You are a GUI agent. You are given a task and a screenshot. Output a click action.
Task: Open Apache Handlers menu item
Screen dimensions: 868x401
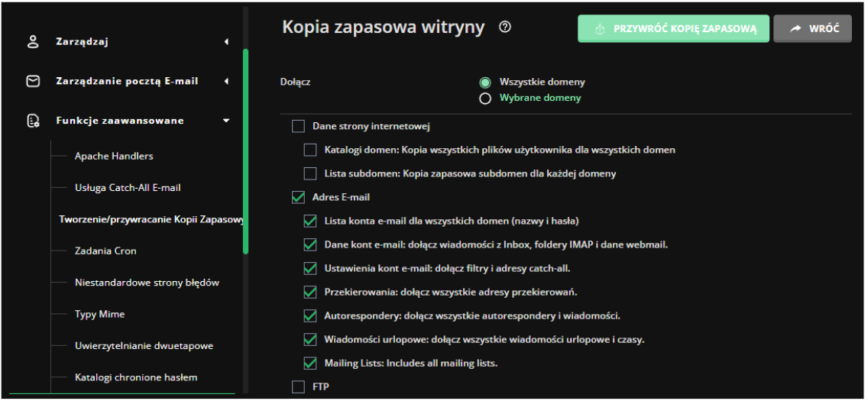114,156
